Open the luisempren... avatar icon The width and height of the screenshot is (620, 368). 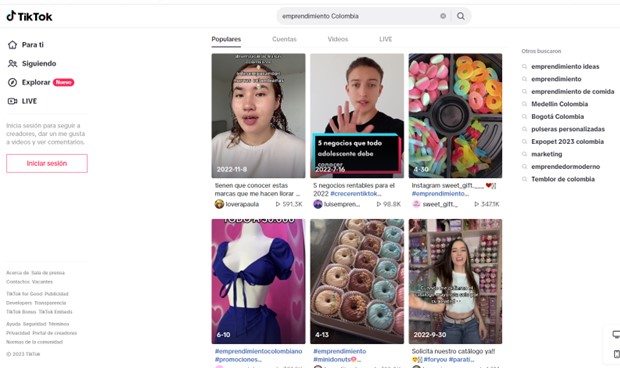[318, 204]
